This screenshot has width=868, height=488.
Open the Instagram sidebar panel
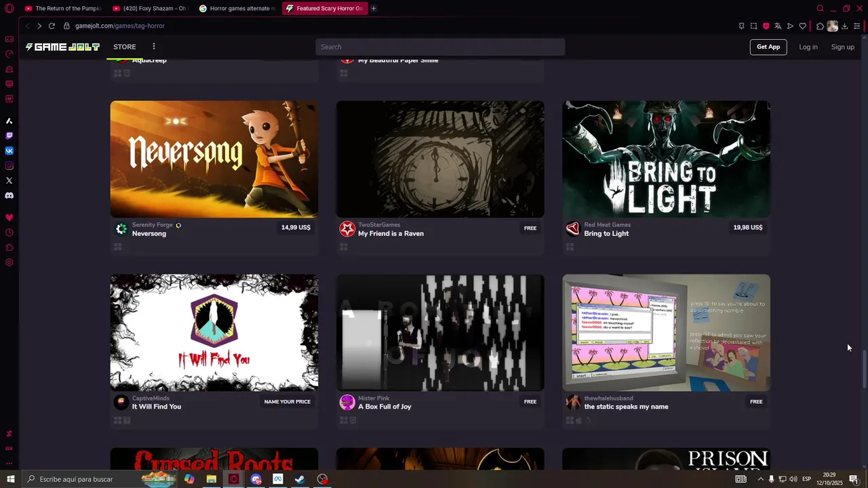pyautogui.click(x=9, y=165)
